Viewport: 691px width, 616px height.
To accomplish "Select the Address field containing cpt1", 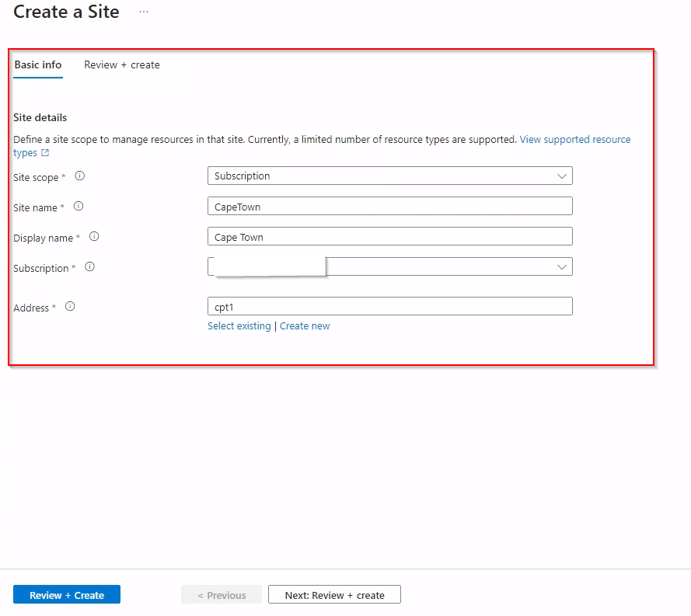I will [389, 306].
